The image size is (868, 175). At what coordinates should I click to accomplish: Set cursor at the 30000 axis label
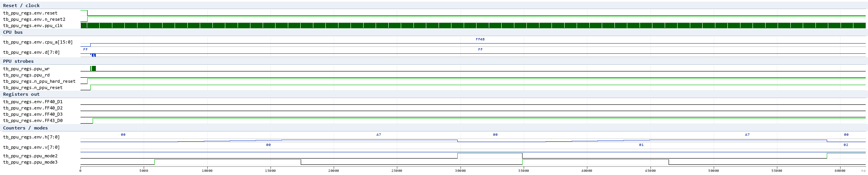[460, 171]
